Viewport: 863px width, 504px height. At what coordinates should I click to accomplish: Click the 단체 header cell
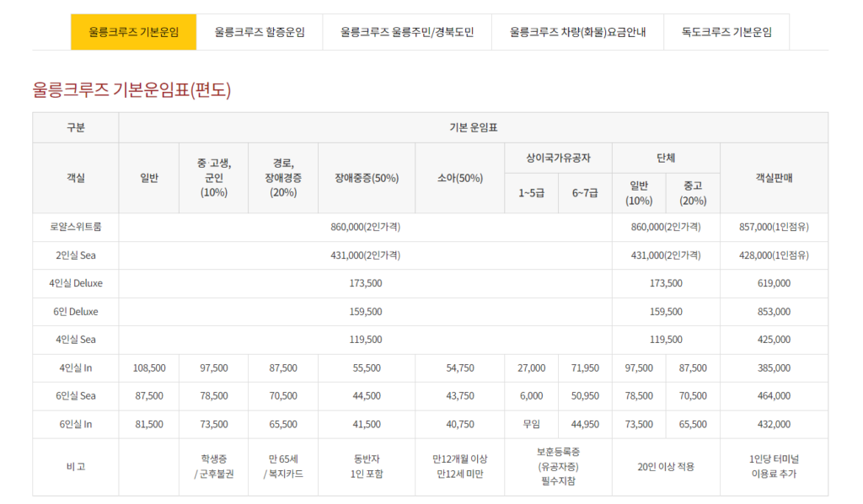tap(666, 158)
